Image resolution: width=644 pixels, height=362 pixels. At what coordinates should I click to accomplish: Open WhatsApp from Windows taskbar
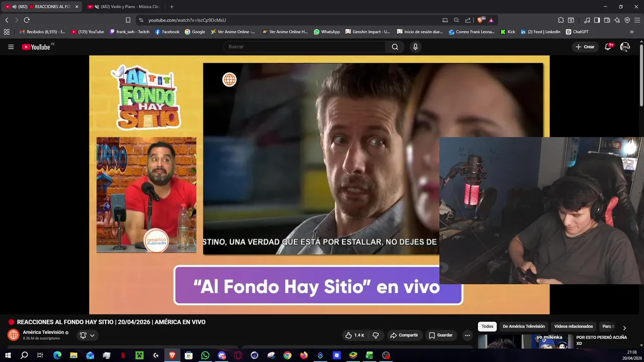(x=205, y=355)
